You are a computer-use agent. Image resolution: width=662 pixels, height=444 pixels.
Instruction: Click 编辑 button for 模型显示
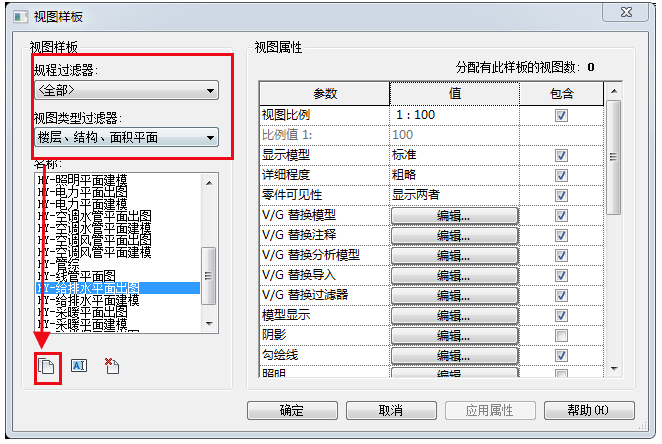coord(454,316)
